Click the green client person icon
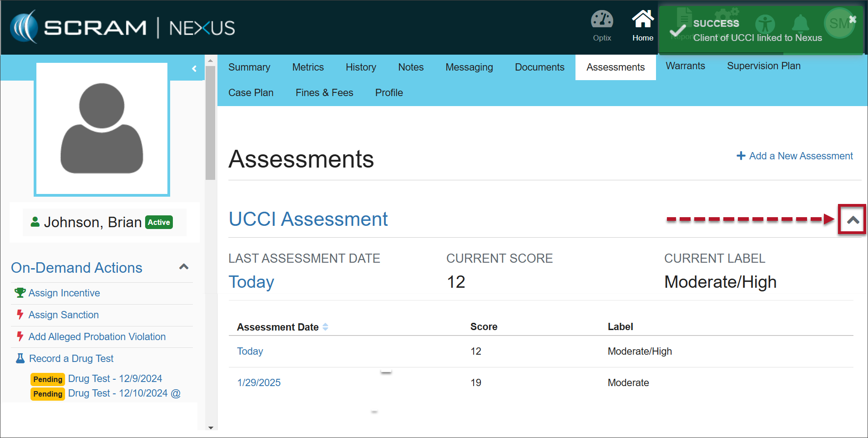 (x=35, y=222)
